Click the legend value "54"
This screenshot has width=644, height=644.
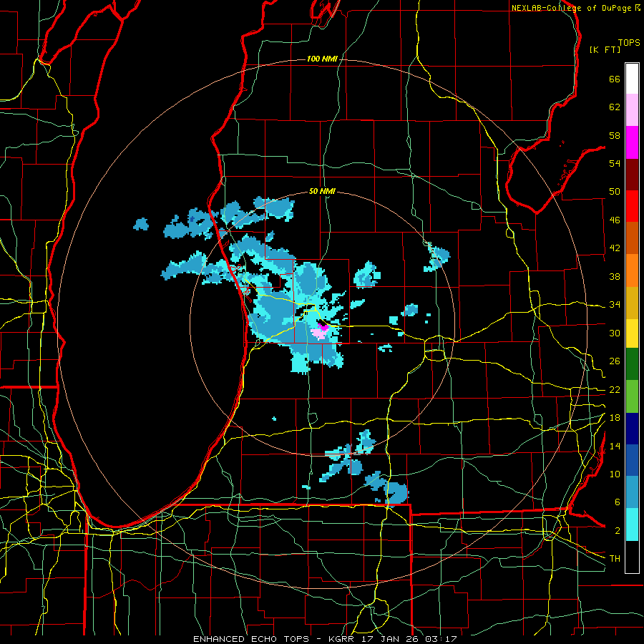click(x=615, y=163)
